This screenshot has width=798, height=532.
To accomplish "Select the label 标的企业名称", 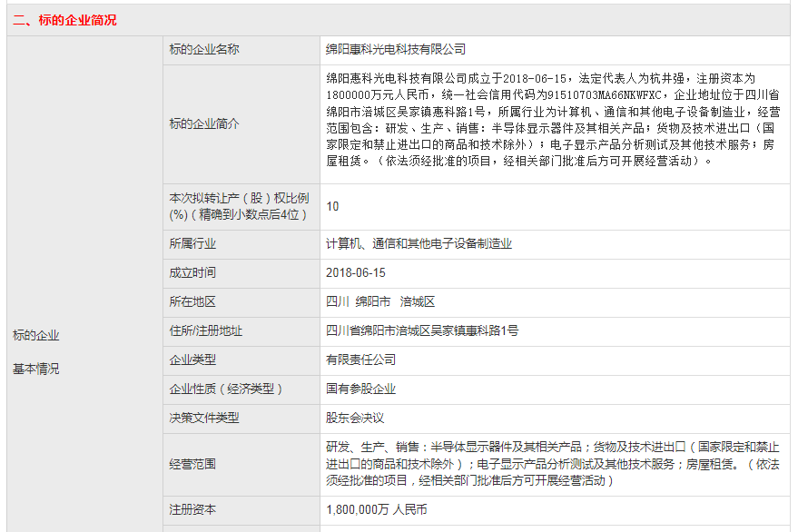I will 204,49.
